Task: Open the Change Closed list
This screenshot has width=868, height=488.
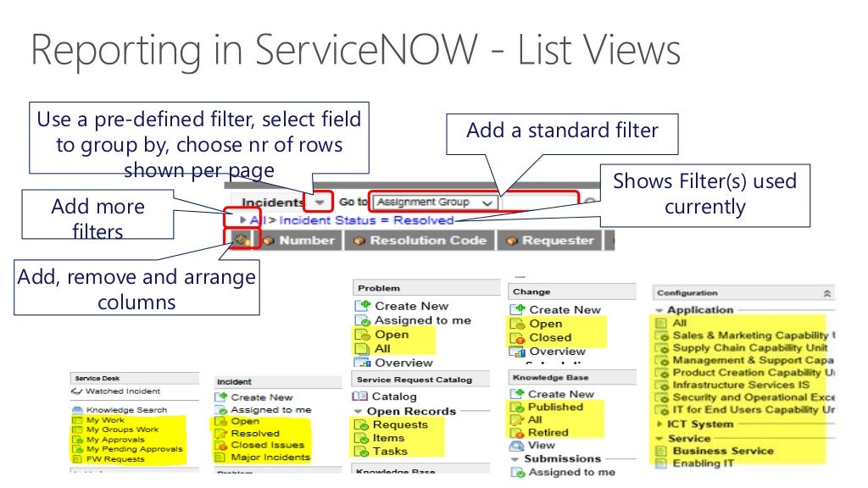Action: pos(550,337)
